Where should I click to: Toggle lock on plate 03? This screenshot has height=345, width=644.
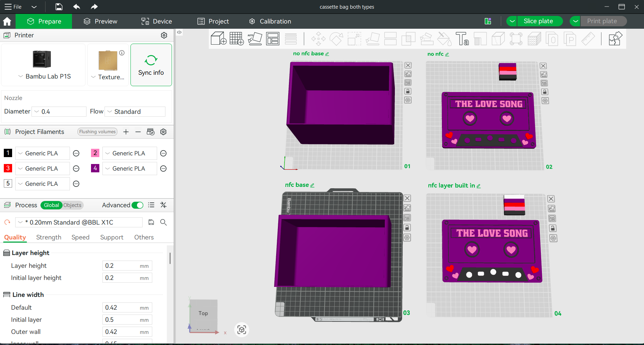(x=407, y=228)
